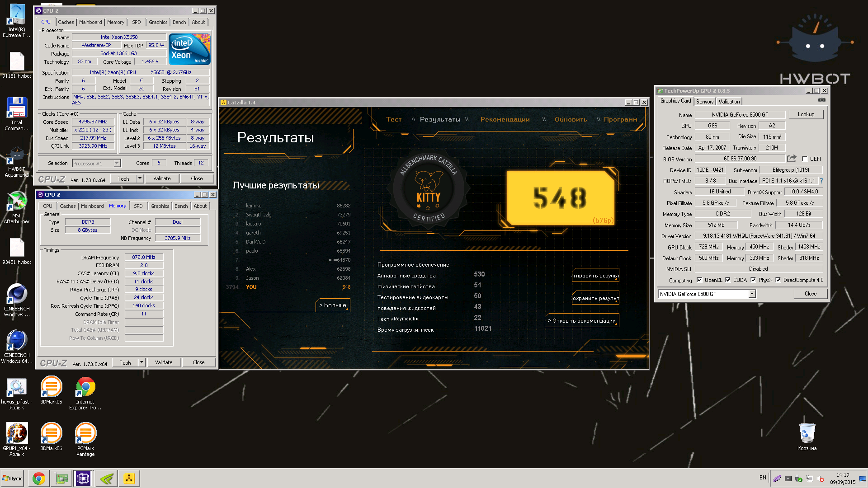Click Validate in top CPU-Z window
Viewport: 868px width, 488px height.
tap(162, 178)
